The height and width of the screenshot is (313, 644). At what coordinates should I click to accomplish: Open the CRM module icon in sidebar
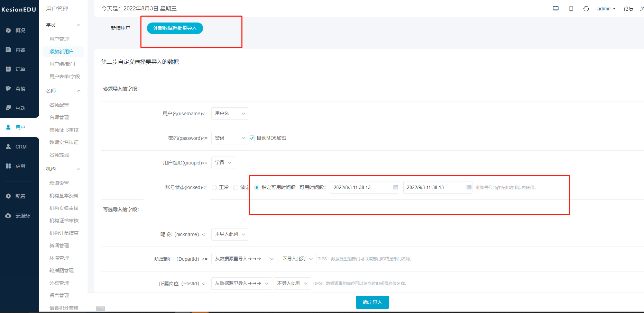8,146
